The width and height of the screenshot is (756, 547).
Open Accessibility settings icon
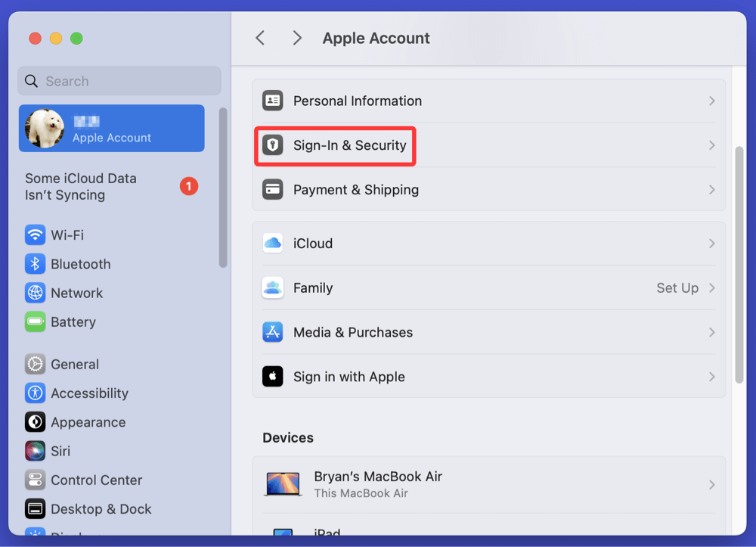pos(35,393)
